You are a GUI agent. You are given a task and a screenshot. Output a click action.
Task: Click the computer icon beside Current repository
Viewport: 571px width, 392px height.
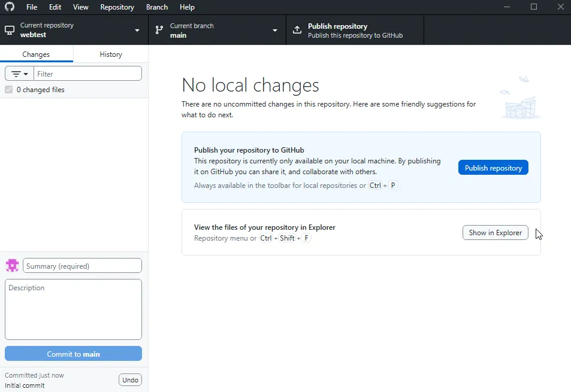point(8,29)
